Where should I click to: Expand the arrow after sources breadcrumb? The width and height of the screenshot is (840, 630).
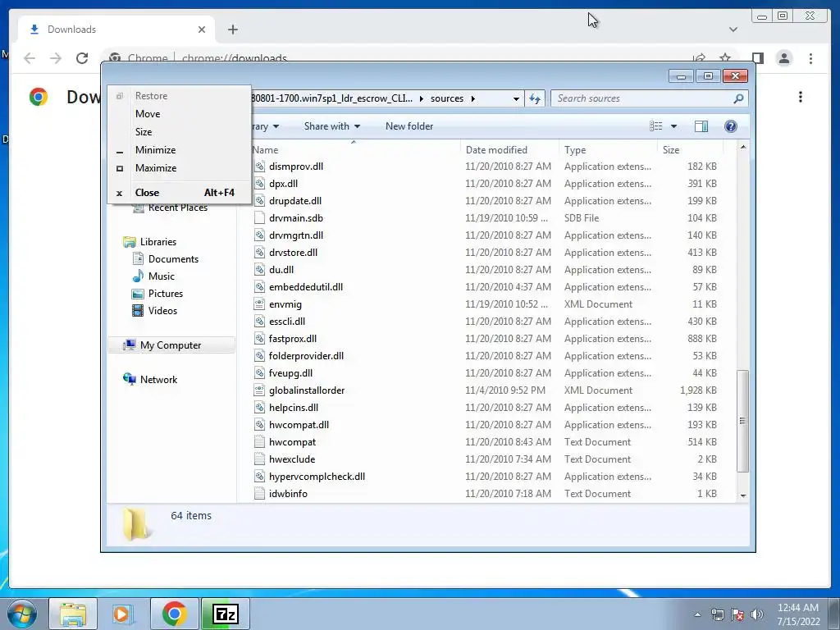[473, 98]
